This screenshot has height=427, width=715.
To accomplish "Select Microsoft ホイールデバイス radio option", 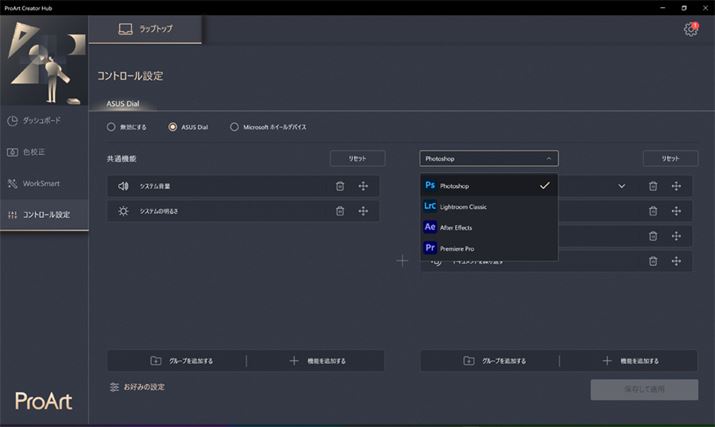I will [235, 127].
